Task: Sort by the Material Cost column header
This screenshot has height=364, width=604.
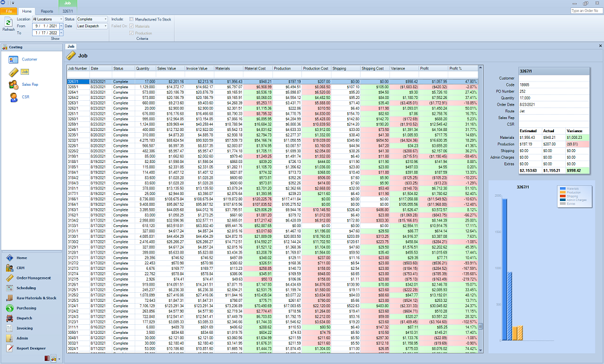Action: (258, 68)
